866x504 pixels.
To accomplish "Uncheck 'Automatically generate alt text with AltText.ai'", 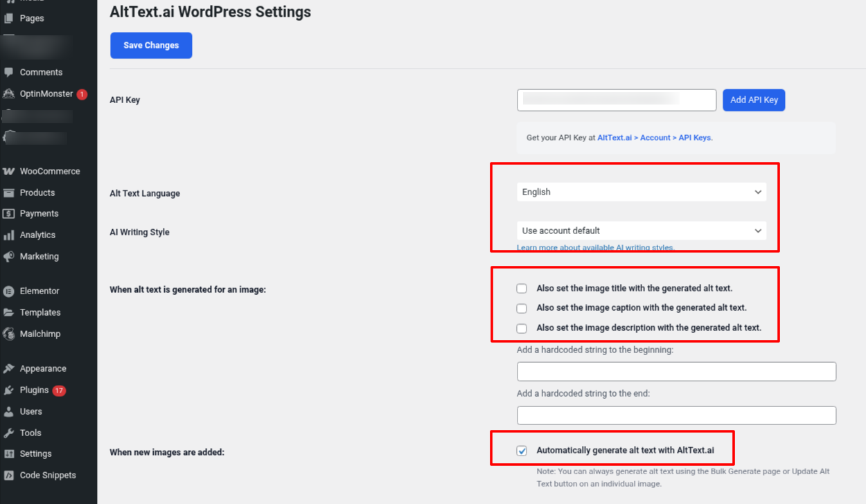I will point(521,451).
